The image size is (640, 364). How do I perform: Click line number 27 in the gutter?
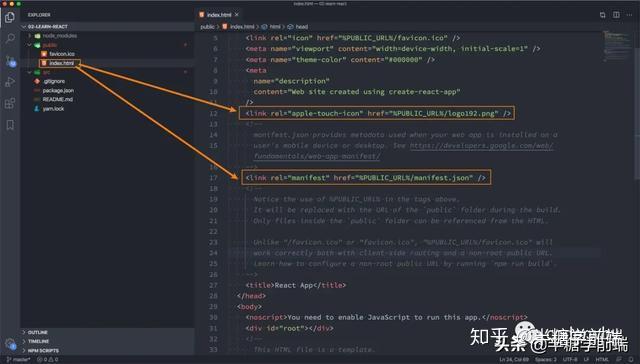coord(213,285)
